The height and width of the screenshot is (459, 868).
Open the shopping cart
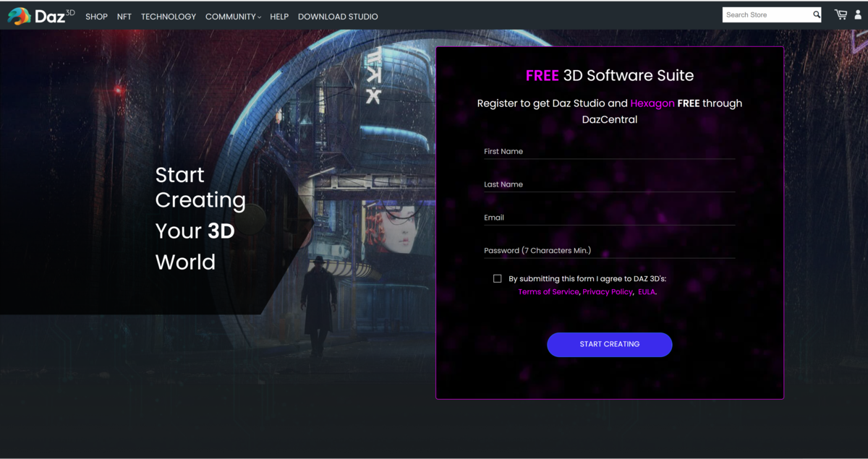(x=841, y=14)
